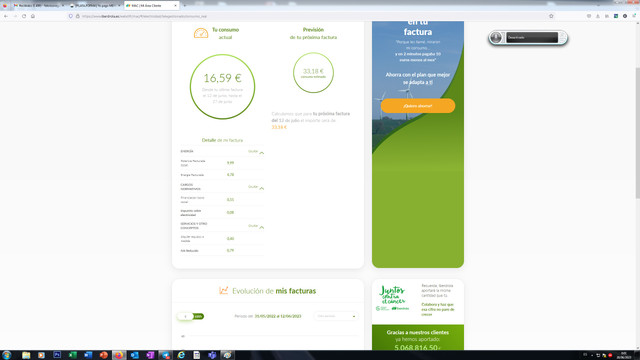The image size is (640, 360).
Task: Click 'Detalle de mi factura' heading
Action: pos(222,140)
